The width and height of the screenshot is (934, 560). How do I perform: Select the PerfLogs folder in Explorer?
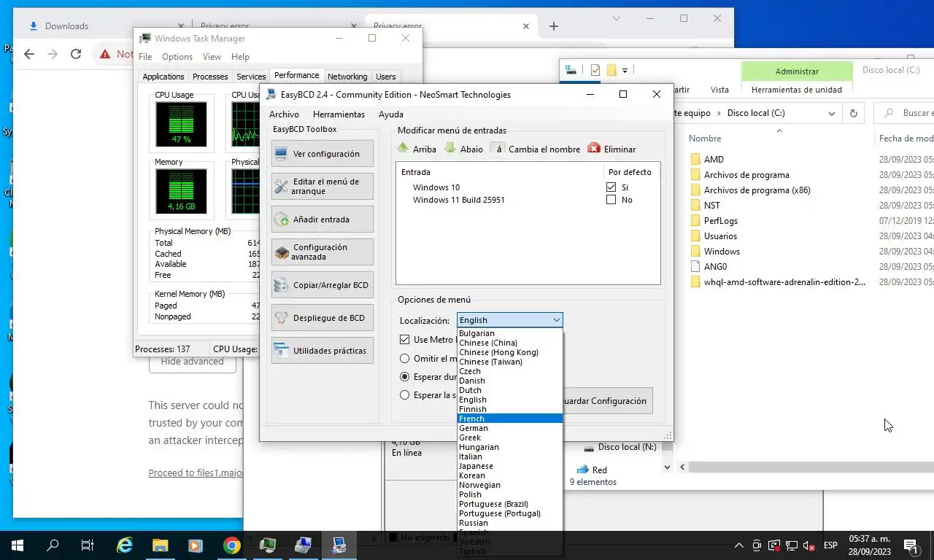721,221
